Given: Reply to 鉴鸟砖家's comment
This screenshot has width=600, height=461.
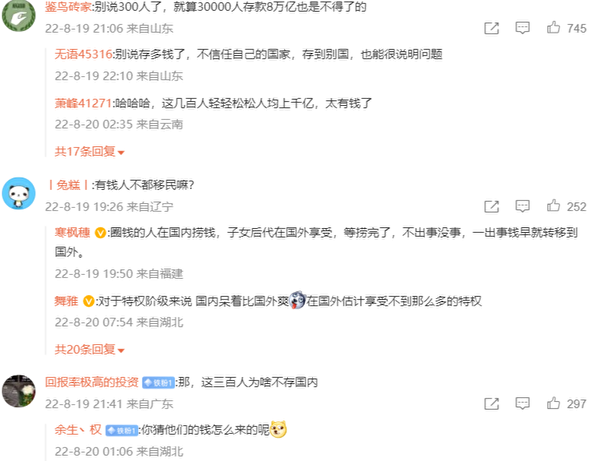Looking at the screenshot, I should pos(522,28).
